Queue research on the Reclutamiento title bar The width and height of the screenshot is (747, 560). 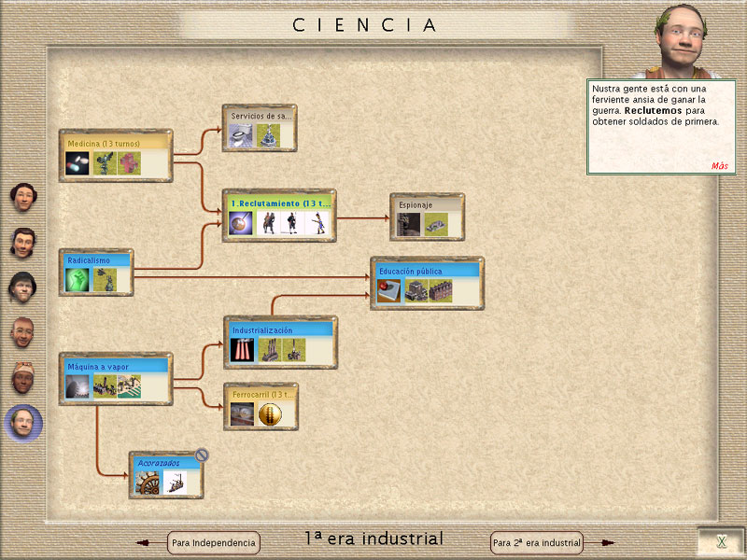point(277,203)
